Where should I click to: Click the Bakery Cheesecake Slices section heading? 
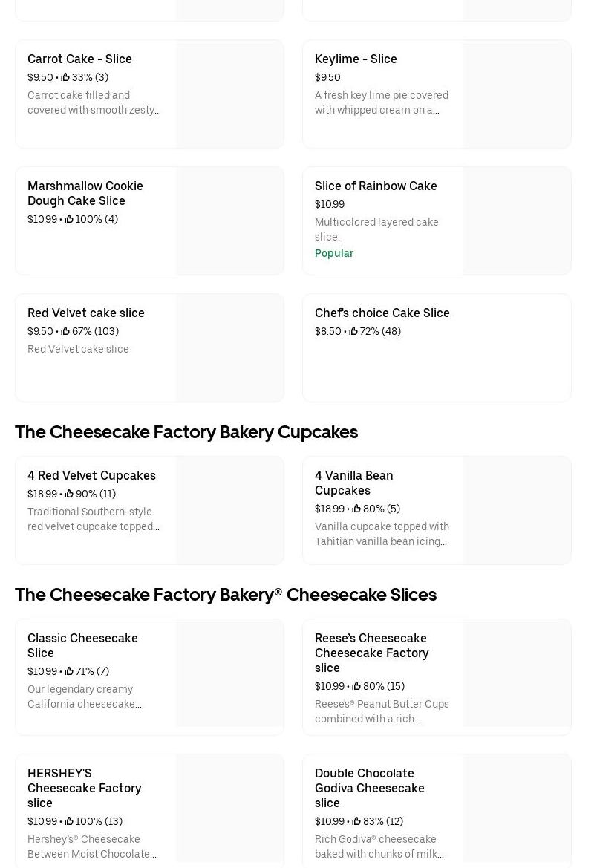[226, 594]
